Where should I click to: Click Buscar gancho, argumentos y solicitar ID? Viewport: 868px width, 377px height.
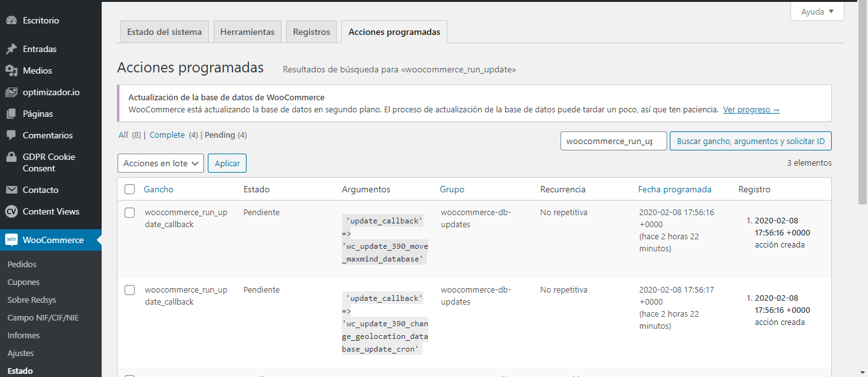click(x=750, y=141)
